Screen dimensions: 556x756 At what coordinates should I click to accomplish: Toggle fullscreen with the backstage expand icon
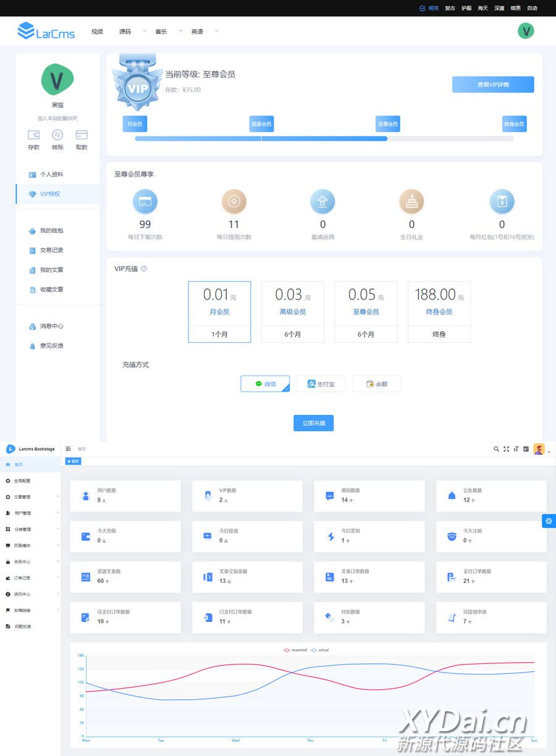(506, 449)
